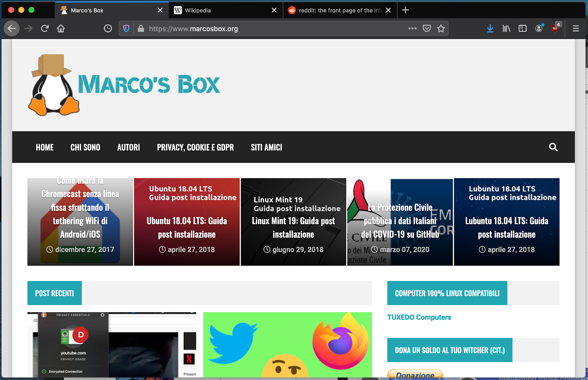Open PRIVACY, COOKIE E GDPR page

point(196,147)
